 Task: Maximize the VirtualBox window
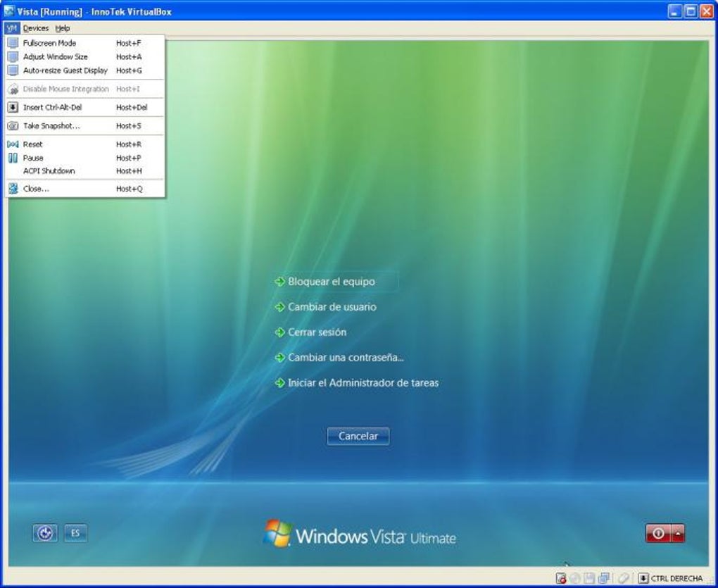tap(691, 11)
